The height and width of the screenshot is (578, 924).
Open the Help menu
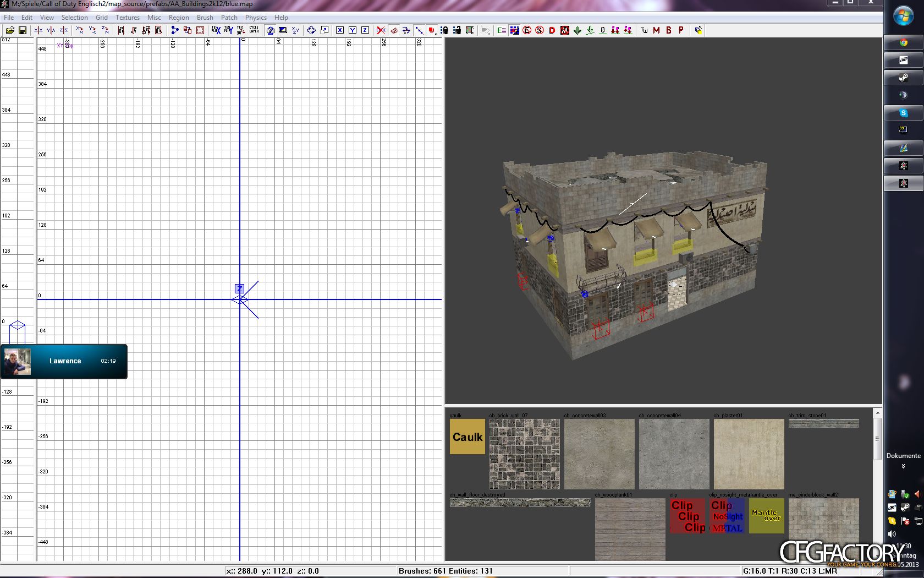coord(281,18)
